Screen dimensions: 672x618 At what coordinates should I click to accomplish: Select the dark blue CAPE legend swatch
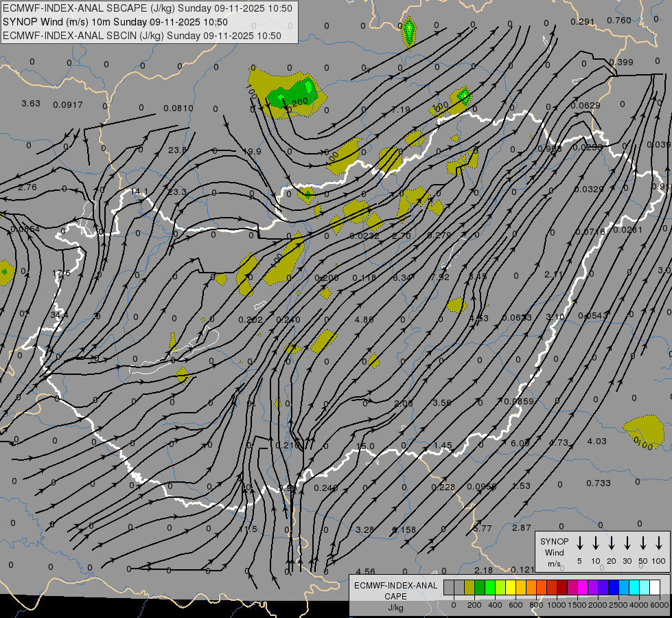(x=614, y=588)
